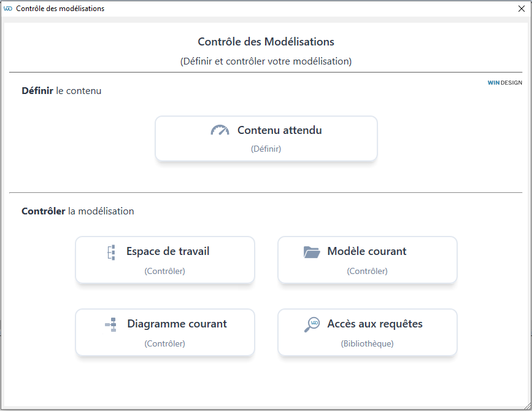Launch the Diagramme courant control
This screenshot has height=411, width=532.
point(165,332)
